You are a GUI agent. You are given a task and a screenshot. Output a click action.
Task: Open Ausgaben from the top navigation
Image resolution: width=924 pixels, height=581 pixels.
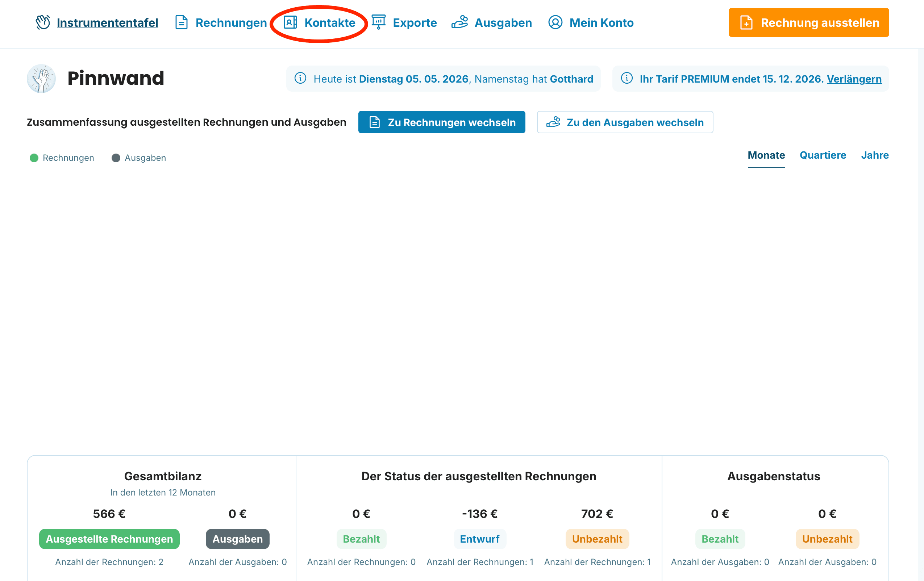503,22
